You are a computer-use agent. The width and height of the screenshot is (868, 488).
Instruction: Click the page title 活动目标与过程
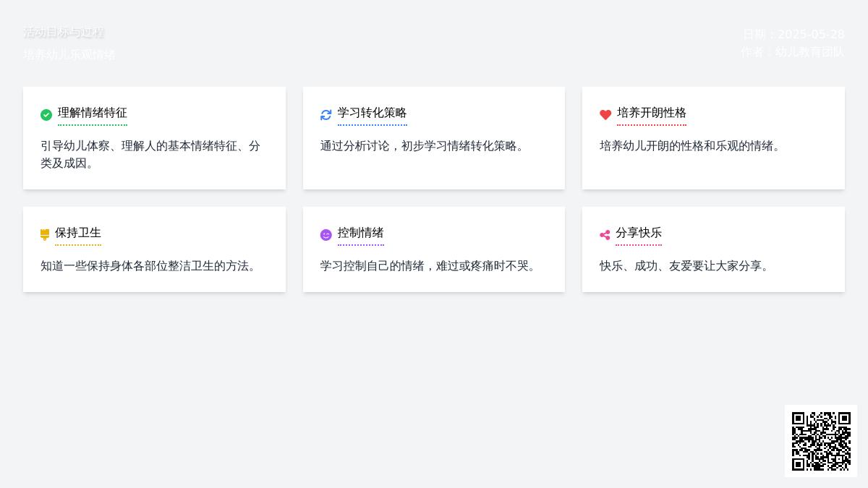(x=64, y=33)
